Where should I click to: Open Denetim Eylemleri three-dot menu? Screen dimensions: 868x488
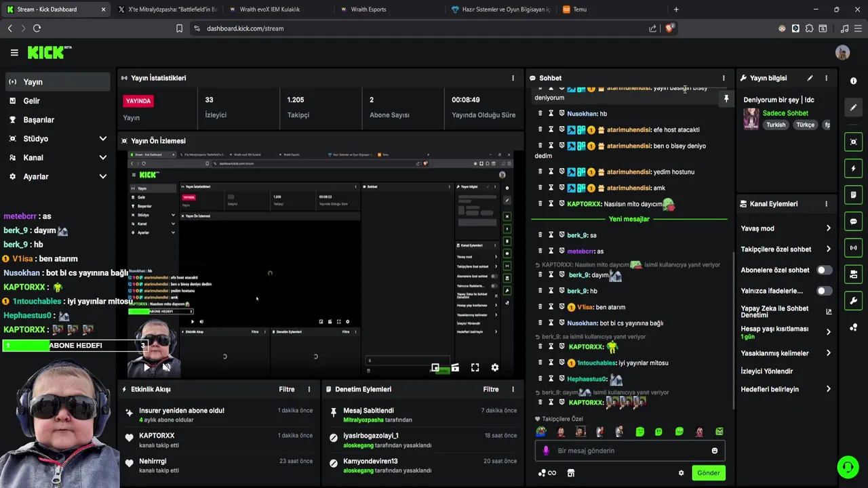click(513, 389)
